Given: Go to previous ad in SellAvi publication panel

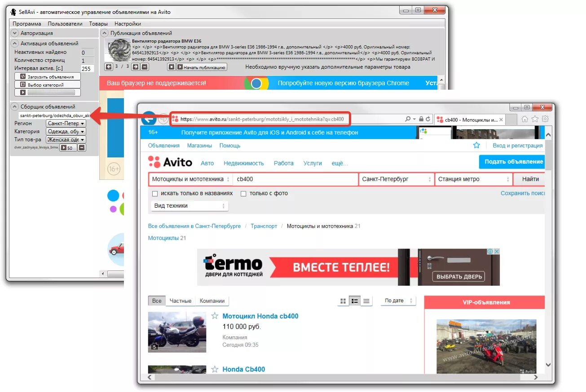Looking at the screenshot, I should pos(108,67).
